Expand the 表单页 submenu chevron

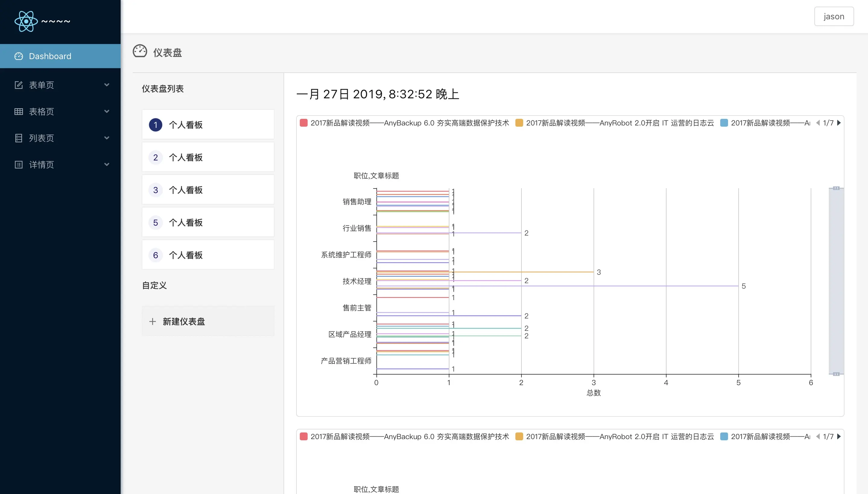click(x=106, y=85)
